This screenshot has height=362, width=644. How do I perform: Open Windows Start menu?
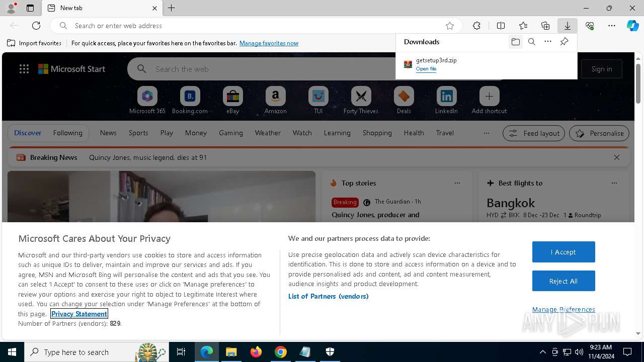click(x=12, y=352)
